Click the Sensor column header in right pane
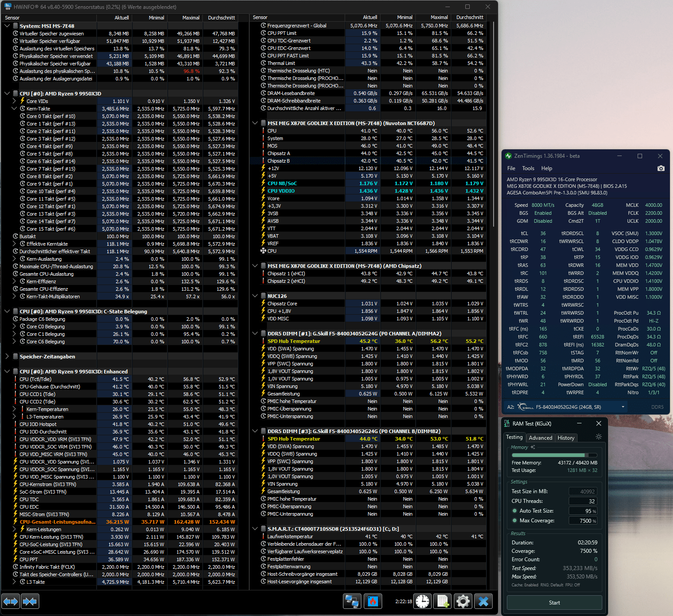Viewport: 673px width, 616px height. point(297,17)
